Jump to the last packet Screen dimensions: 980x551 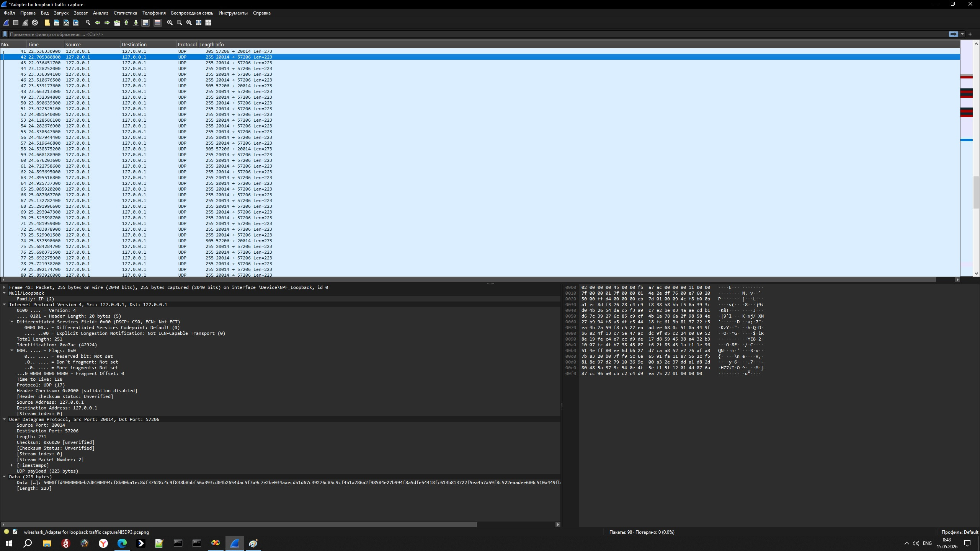coord(136,23)
